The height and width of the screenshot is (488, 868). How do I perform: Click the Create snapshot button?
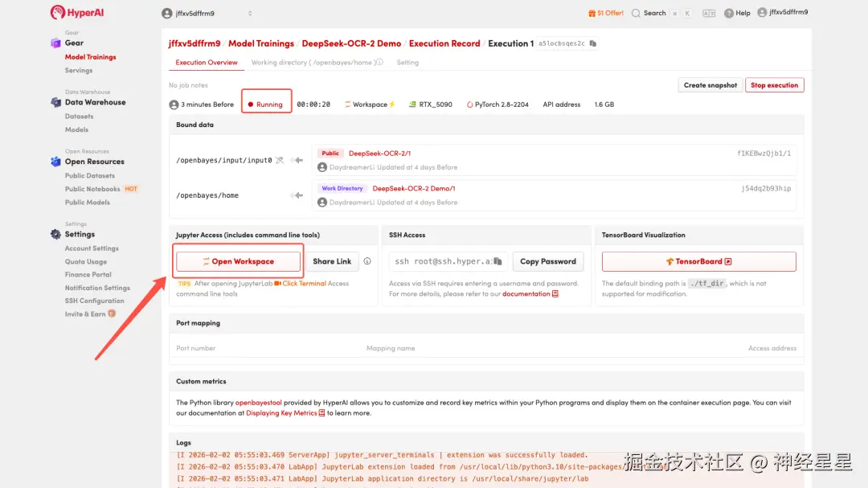pos(710,84)
